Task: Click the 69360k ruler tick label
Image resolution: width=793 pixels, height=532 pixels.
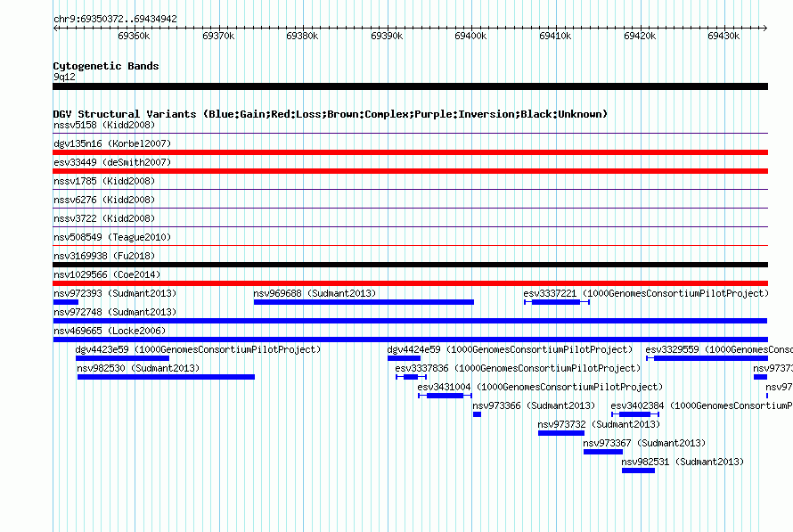Action: coord(134,36)
